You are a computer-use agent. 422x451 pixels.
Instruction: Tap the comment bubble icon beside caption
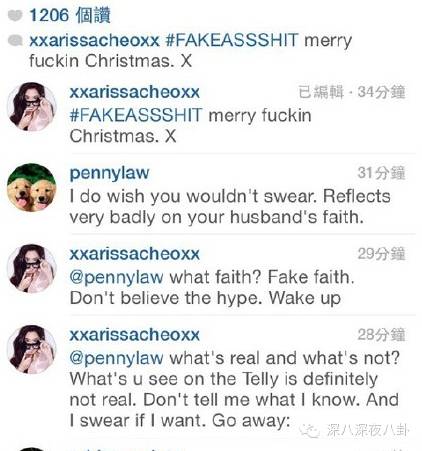(15, 40)
